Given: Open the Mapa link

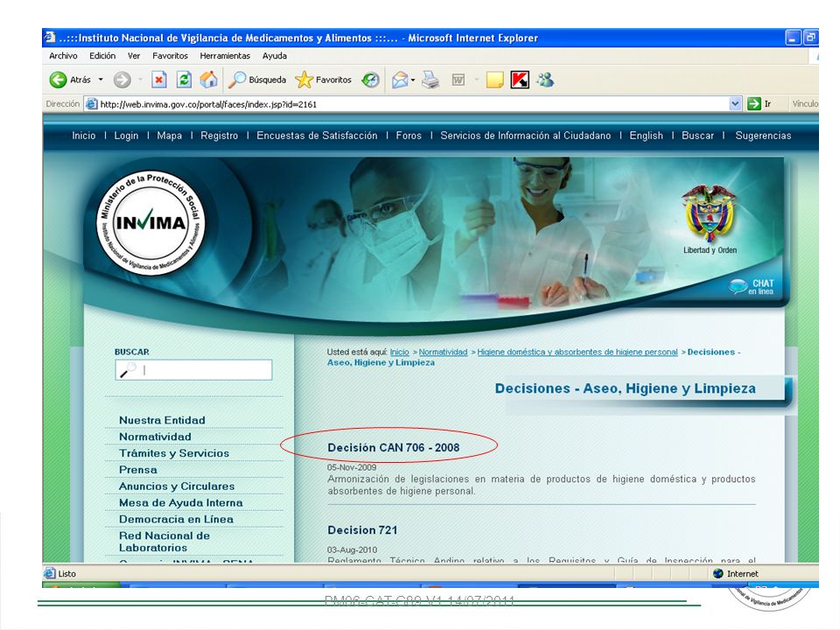Looking at the screenshot, I should point(169,136).
